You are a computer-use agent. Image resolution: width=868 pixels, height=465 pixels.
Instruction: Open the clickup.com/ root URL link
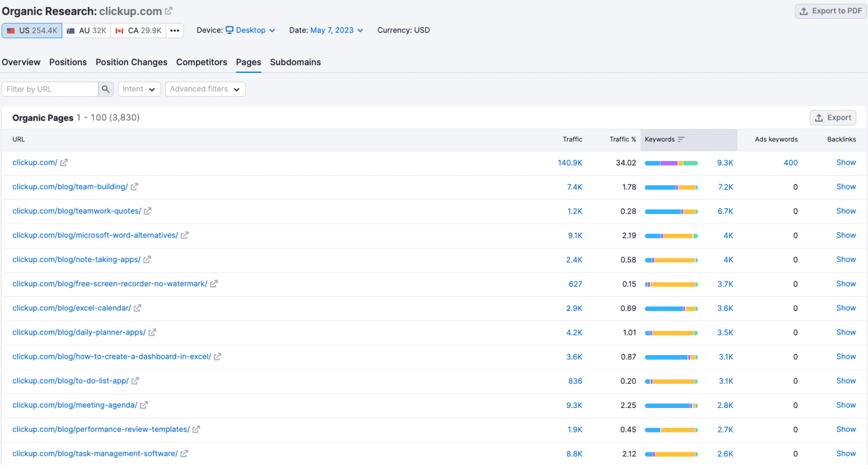click(x=35, y=162)
